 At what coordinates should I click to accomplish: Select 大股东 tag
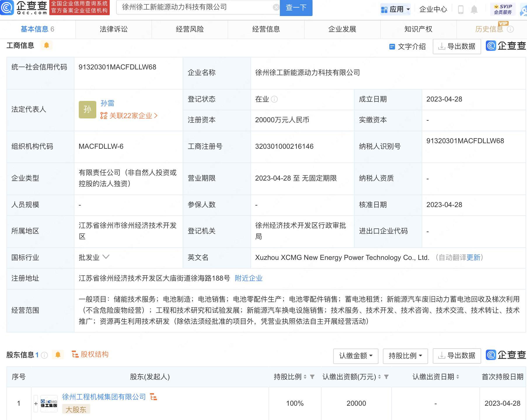pos(76,409)
